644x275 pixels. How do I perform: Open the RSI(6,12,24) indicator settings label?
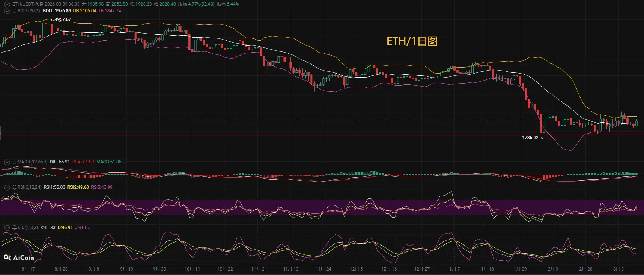pos(29,187)
